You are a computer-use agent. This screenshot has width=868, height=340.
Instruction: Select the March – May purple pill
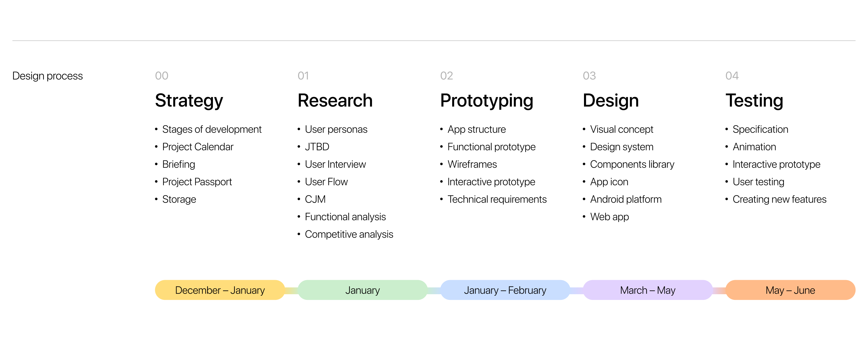tap(647, 290)
